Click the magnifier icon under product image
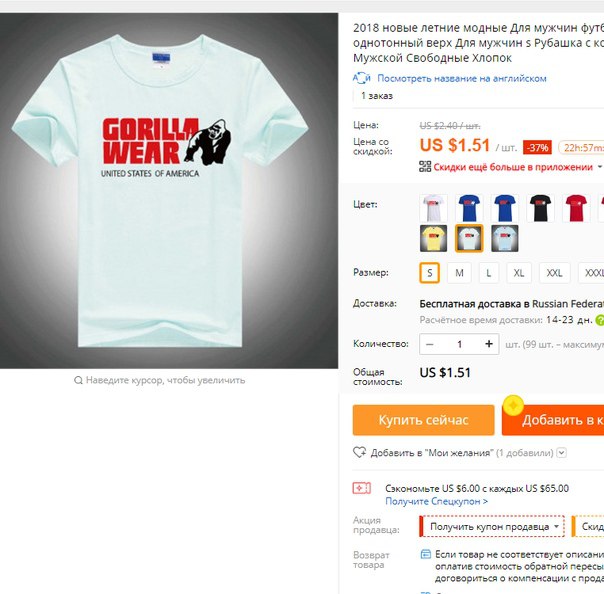This screenshot has height=594, width=604. (x=78, y=381)
